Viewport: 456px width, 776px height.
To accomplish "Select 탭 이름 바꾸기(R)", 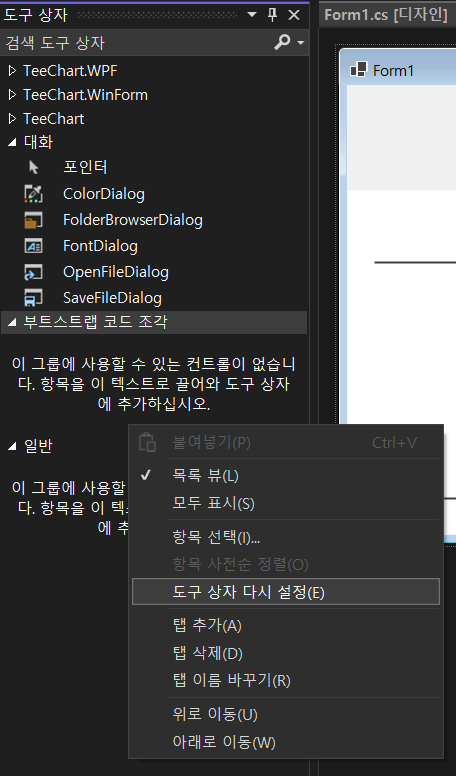I will tap(286, 680).
